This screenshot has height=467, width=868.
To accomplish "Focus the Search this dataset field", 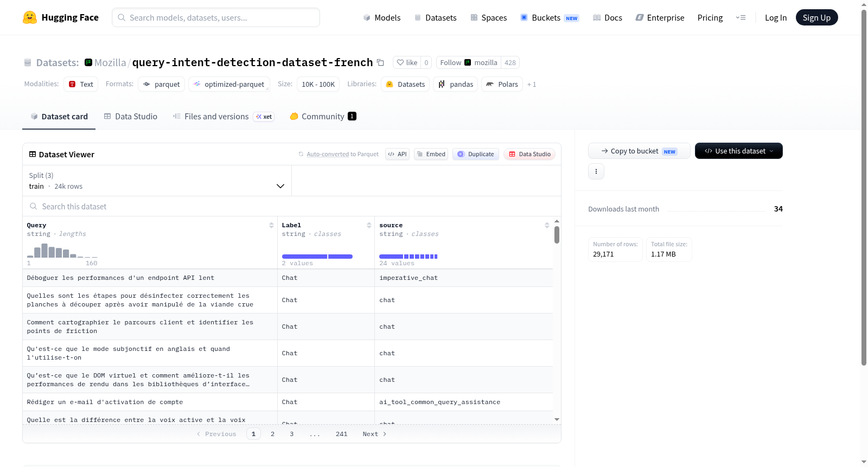I will [x=292, y=206].
